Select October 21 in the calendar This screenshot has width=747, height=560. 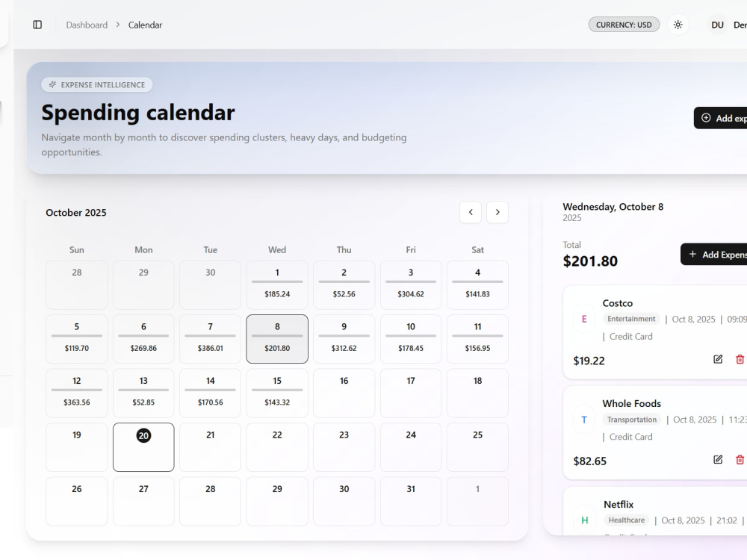pyautogui.click(x=210, y=447)
